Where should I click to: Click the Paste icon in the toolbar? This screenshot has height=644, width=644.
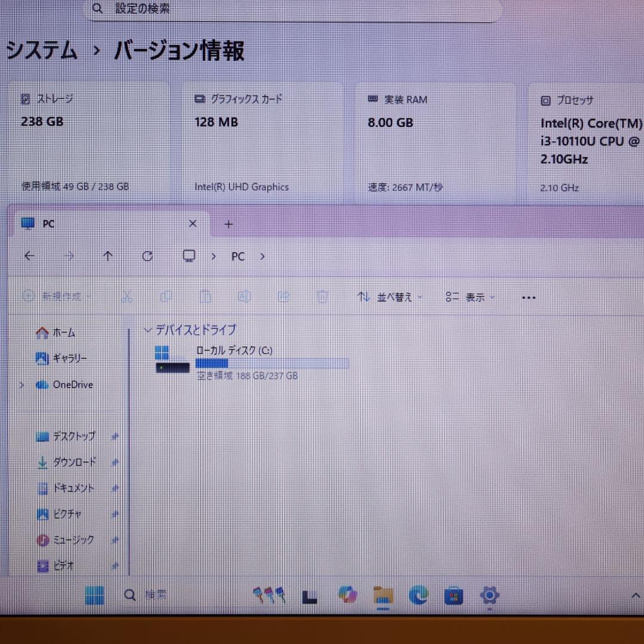[205, 296]
